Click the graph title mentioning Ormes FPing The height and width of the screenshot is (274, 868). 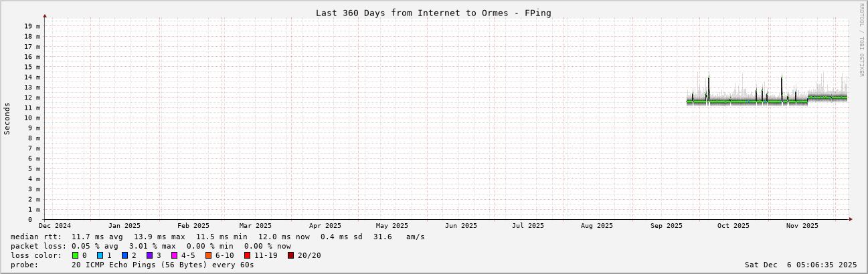(x=433, y=13)
